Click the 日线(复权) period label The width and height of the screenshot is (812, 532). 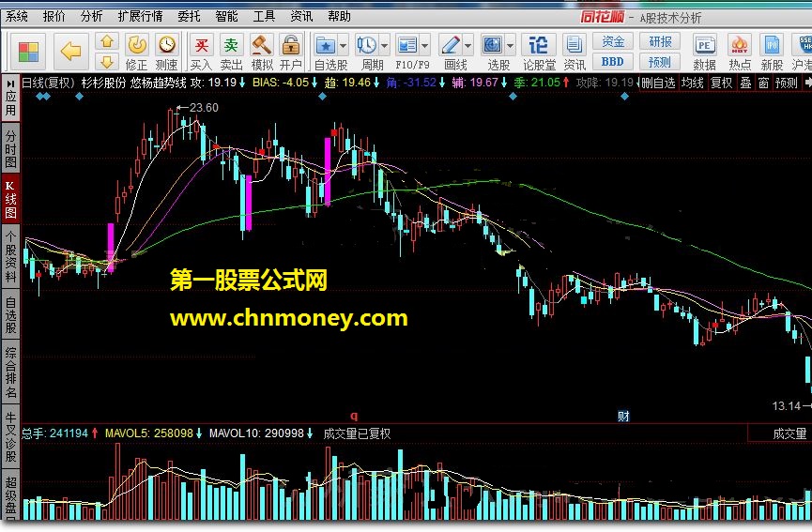pos(48,83)
